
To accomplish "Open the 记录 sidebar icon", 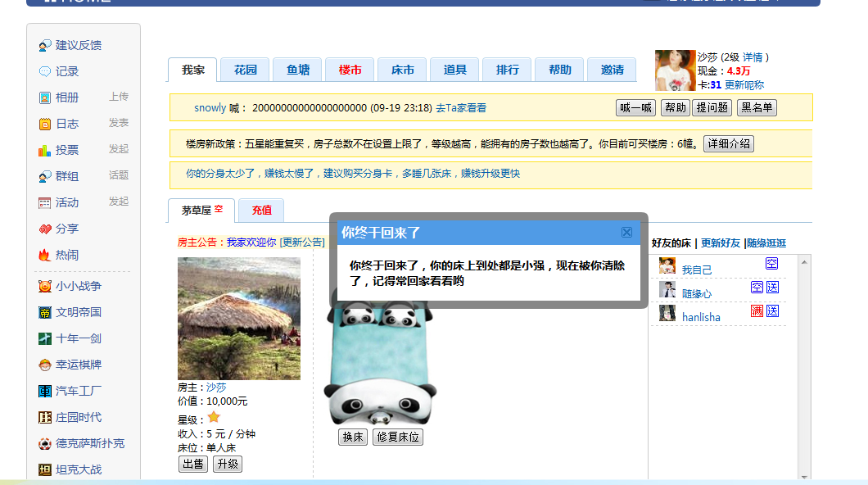I will tap(45, 71).
